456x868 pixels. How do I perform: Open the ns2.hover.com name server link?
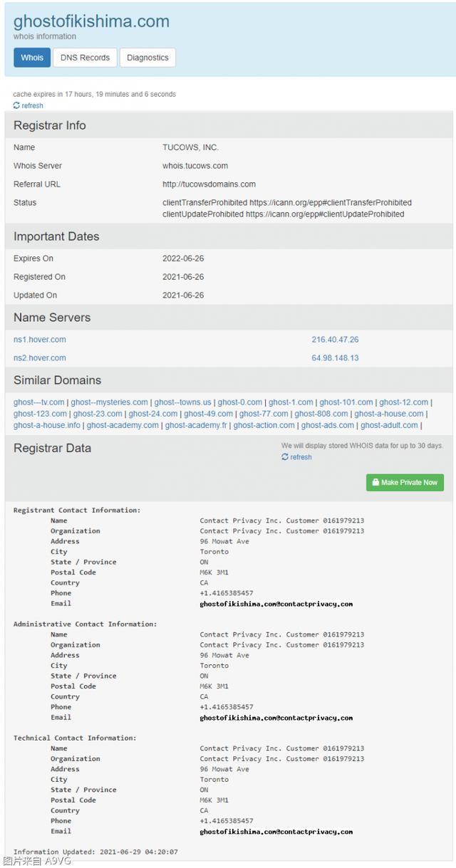(40, 358)
